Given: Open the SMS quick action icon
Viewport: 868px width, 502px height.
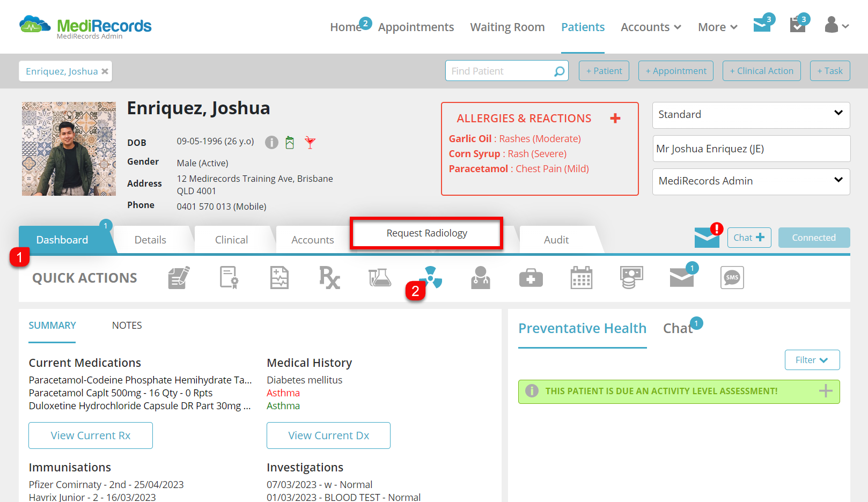Looking at the screenshot, I should pyautogui.click(x=732, y=277).
